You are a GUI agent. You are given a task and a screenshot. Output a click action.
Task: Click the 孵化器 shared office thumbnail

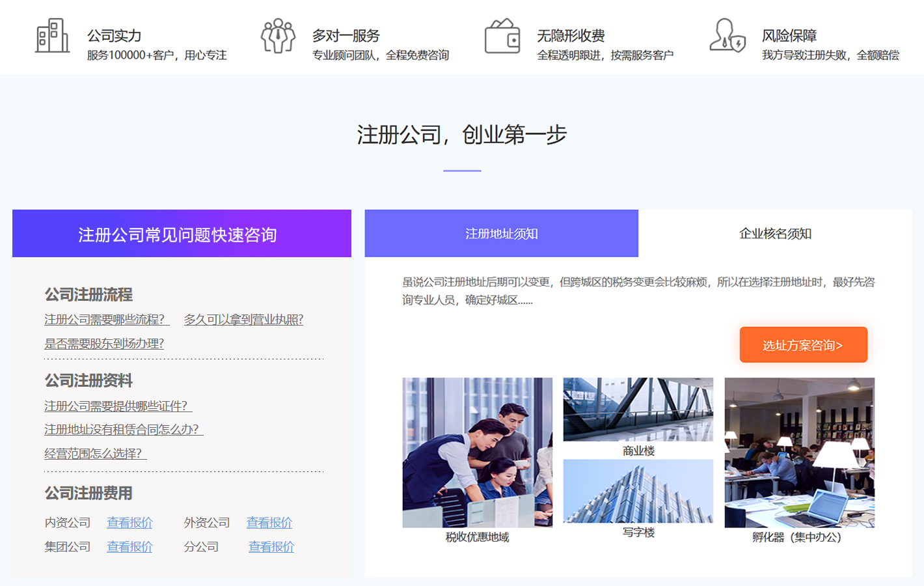pos(799,453)
